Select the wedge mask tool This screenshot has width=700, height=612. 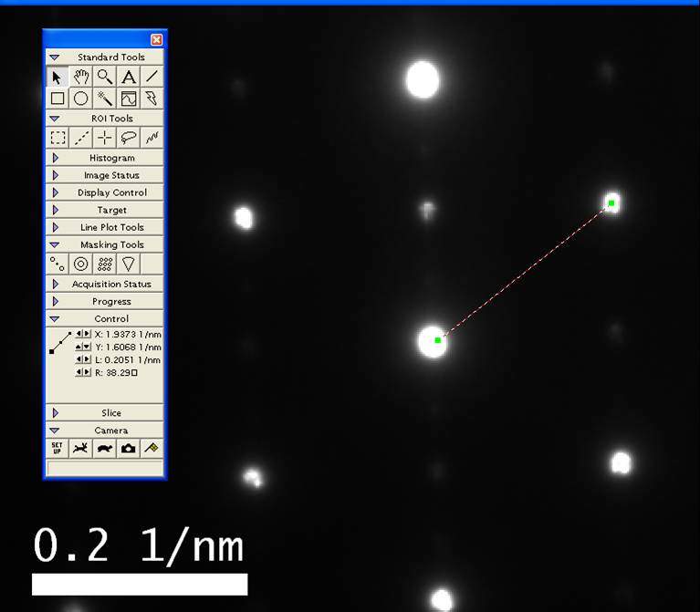(x=128, y=265)
